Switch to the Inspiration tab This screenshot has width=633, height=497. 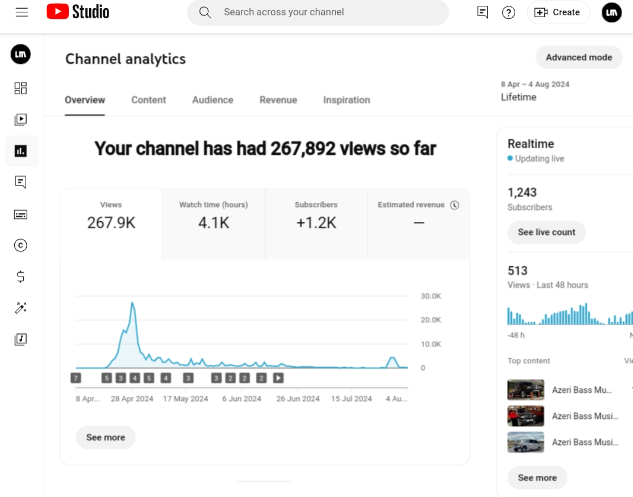pyautogui.click(x=346, y=100)
